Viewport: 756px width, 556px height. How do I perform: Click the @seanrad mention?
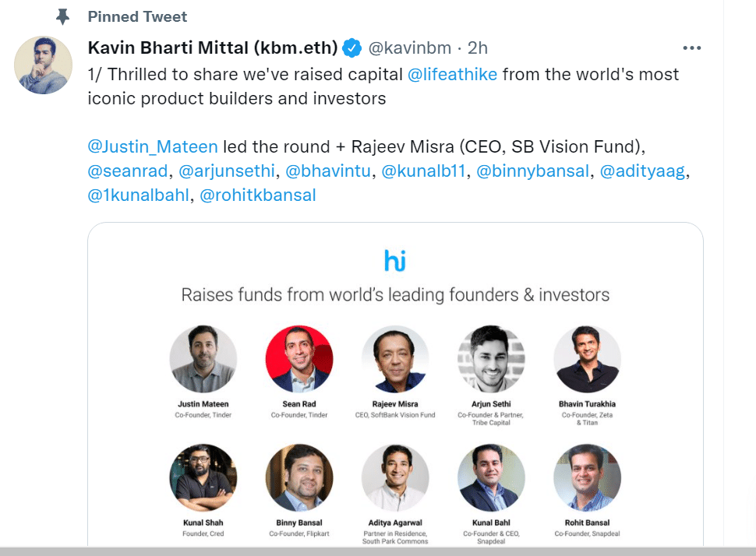tap(127, 171)
